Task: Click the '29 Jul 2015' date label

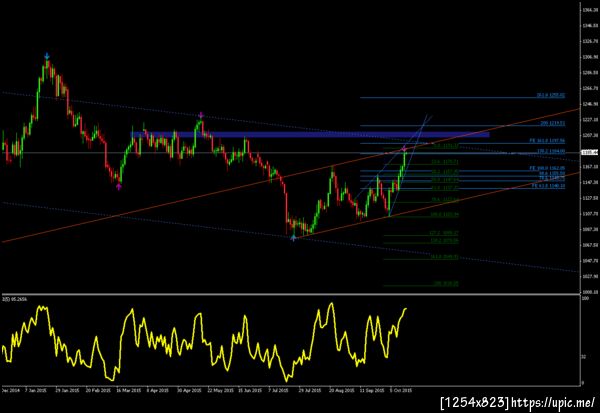Action: point(310,391)
